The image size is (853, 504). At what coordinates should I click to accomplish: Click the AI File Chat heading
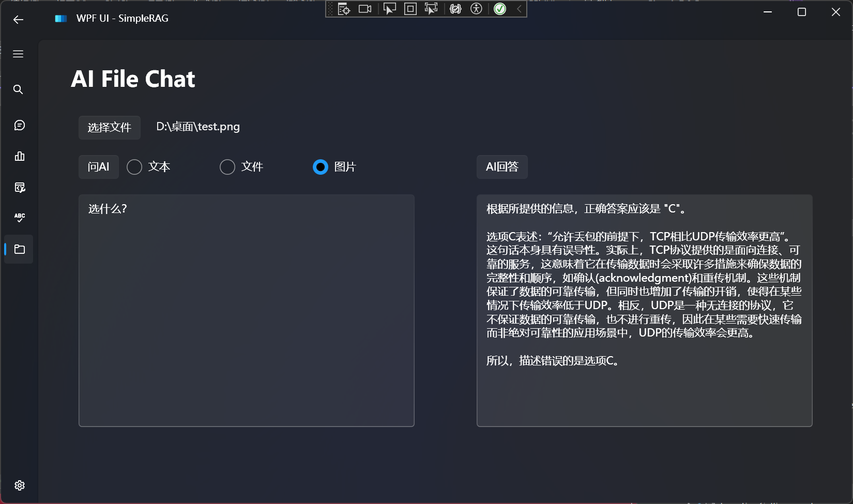coord(133,79)
